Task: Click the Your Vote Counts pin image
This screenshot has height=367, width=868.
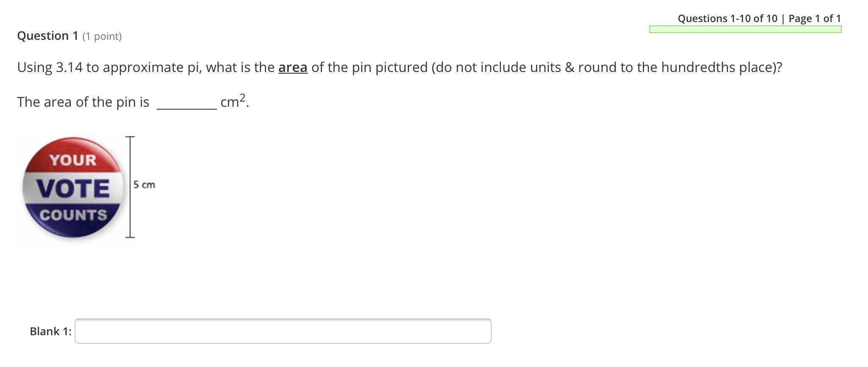Action: (x=73, y=188)
